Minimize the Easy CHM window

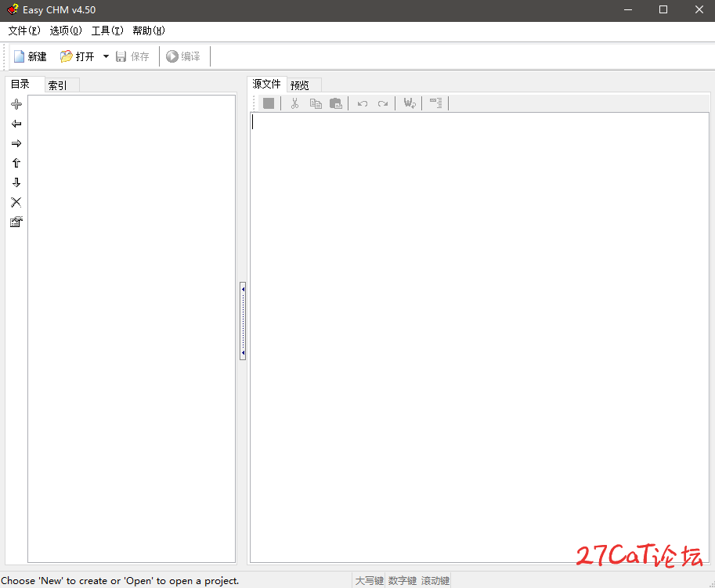[x=628, y=9]
